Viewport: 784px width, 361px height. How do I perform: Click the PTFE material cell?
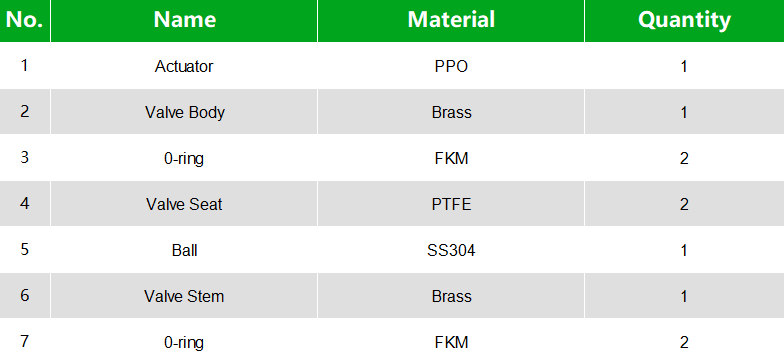coord(451,204)
